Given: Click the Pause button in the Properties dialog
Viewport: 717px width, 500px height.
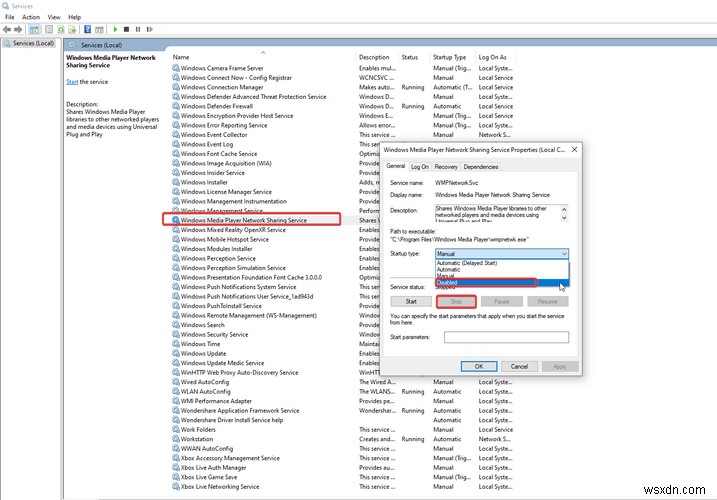Looking at the screenshot, I should pyautogui.click(x=502, y=301).
